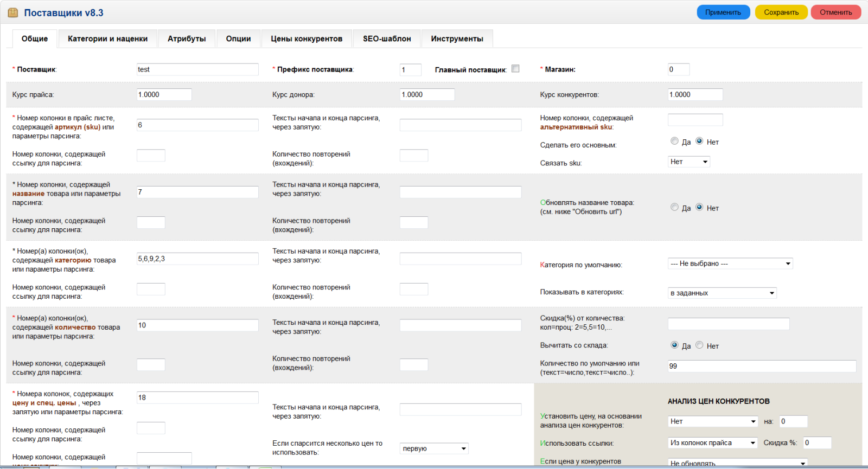The height and width of the screenshot is (469, 868).
Task: Click quantity parsing start/end texts field
Action: tap(461, 325)
